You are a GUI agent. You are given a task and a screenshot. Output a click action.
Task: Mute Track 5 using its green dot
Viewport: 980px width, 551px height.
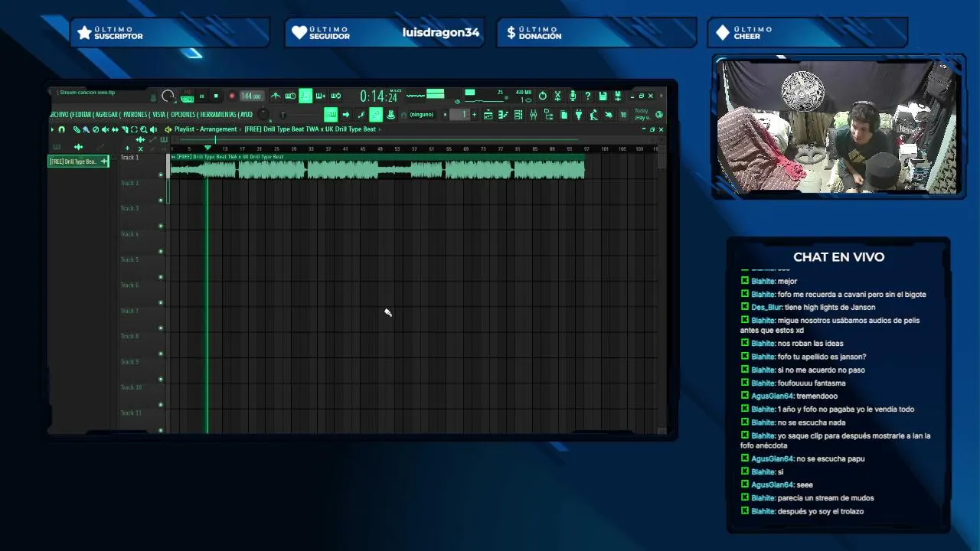point(161,277)
